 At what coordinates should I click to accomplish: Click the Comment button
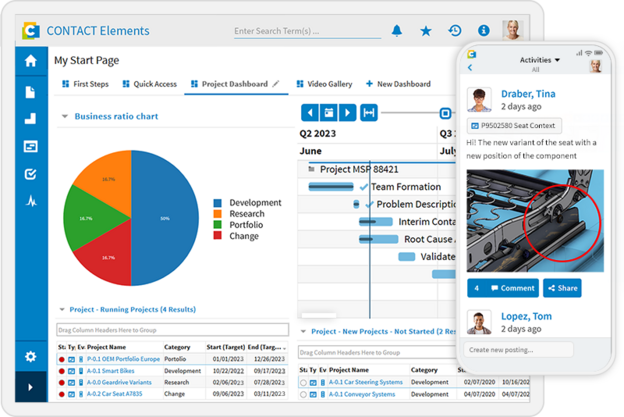click(503, 288)
